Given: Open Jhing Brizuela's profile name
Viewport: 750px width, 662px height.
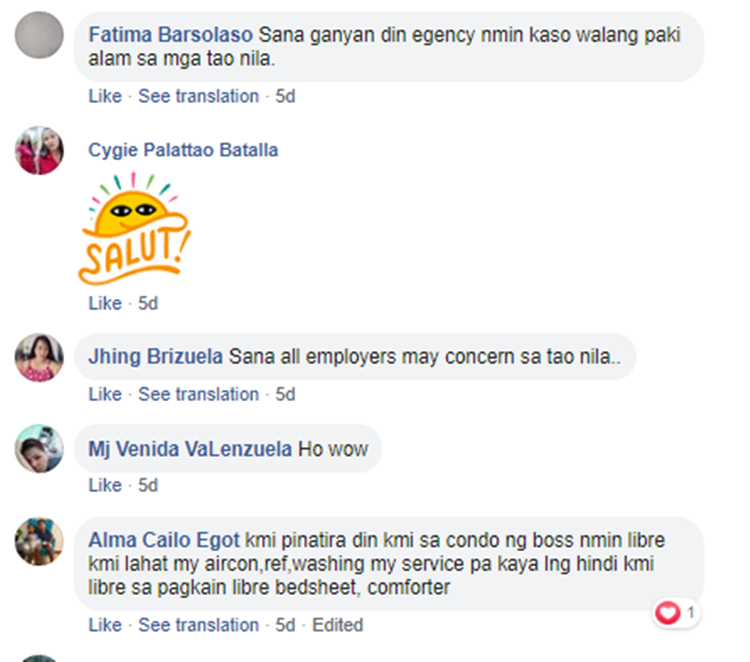Looking at the screenshot, I should (x=155, y=357).
